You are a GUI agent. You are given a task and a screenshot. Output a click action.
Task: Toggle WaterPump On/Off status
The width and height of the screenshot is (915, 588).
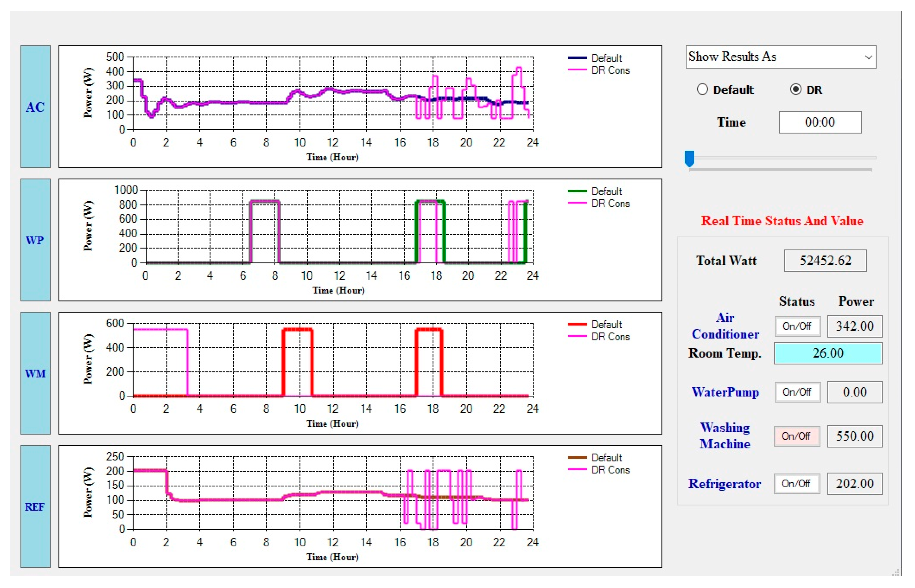point(797,392)
